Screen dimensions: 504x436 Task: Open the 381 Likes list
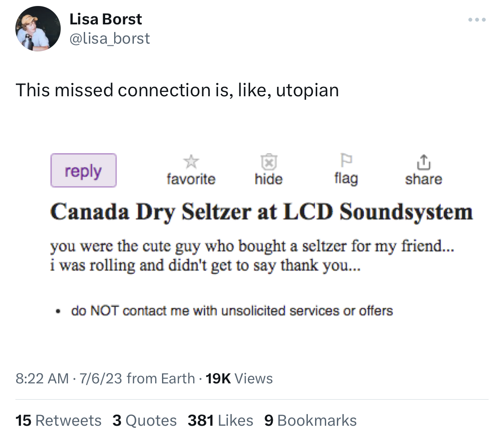point(220,420)
